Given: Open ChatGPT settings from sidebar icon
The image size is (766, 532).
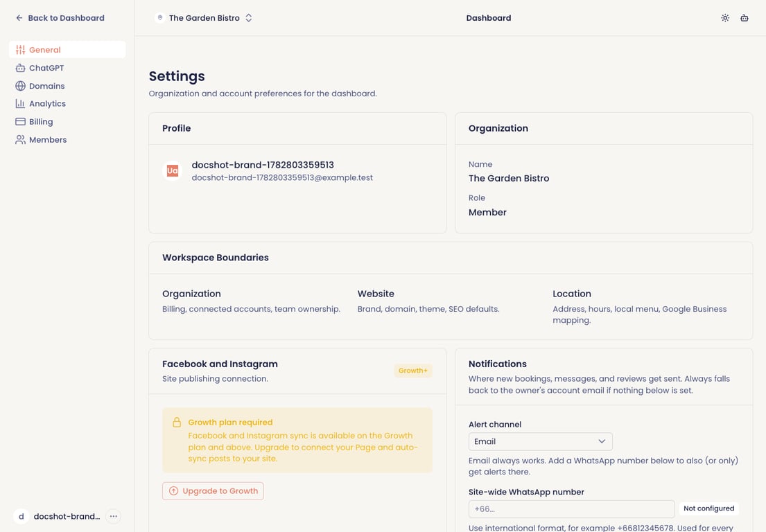Looking at the screenshot, I should tap(20, 68).
